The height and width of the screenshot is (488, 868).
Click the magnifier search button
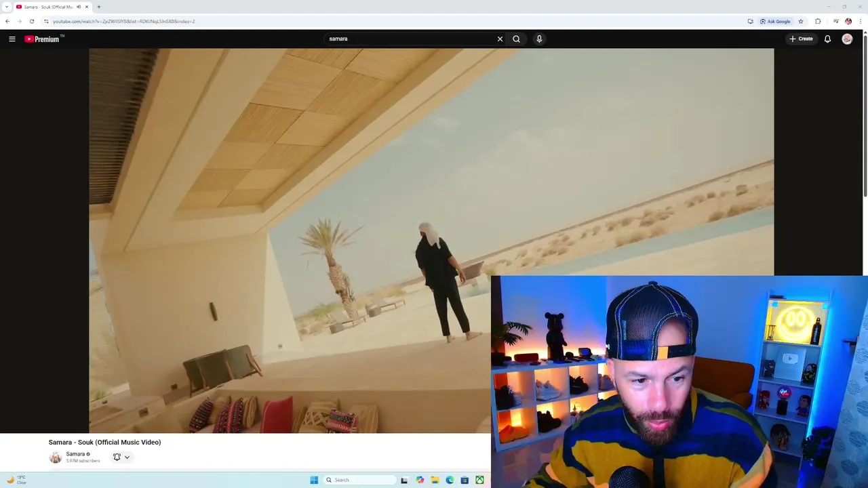(517, 39)
